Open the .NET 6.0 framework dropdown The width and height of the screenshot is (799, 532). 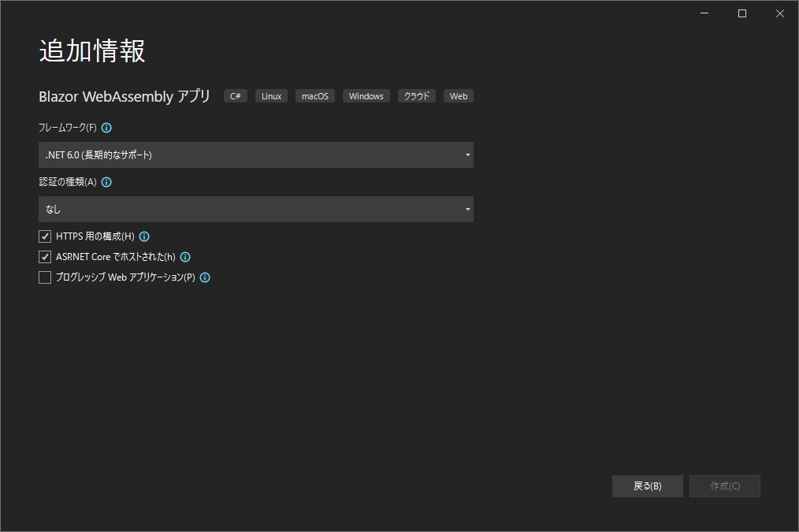pos(256,155)
